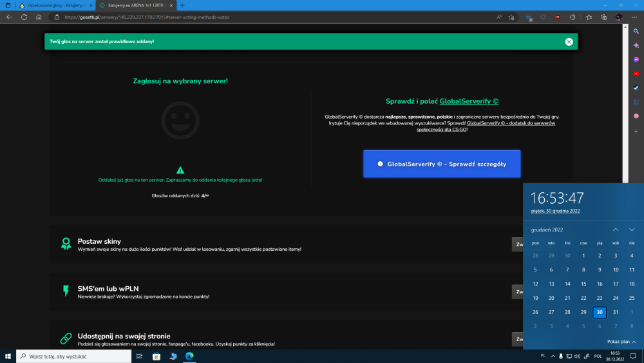
Task: Open the Settings and more menu
Action: 634,17
